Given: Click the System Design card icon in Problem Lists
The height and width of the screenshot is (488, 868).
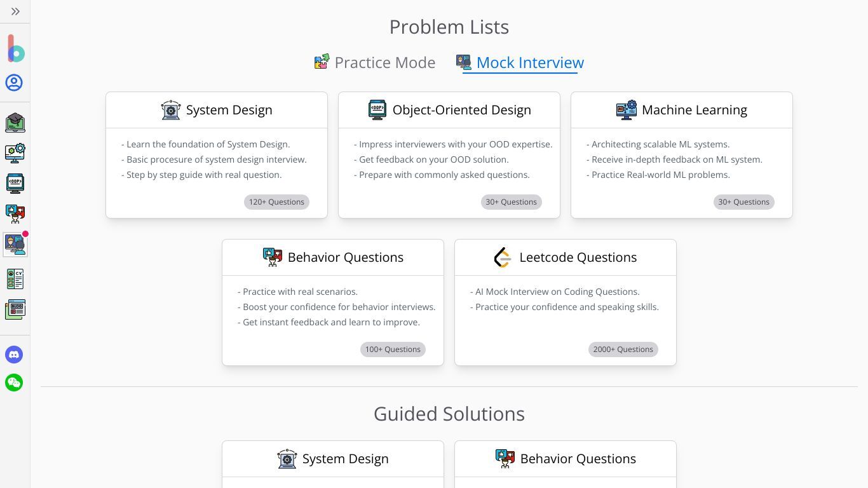Looking at the screenshot, I should [x=171, y=110].
